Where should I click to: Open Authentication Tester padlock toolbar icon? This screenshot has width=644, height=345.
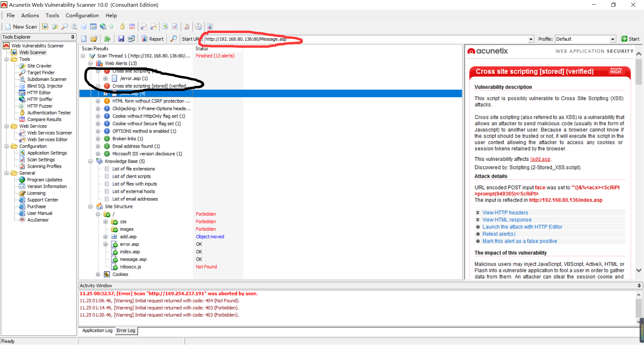[x=122, y=26]
